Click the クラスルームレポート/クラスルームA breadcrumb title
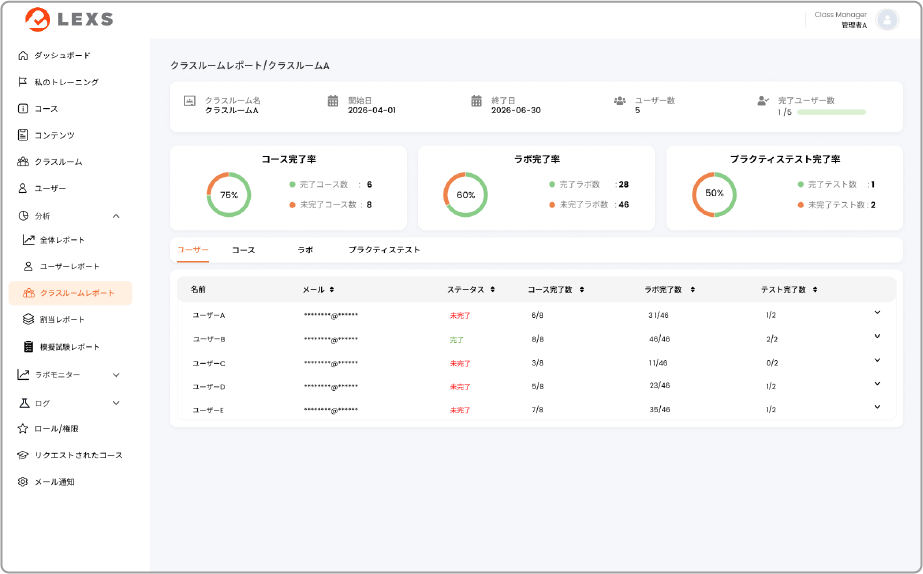Image resolution: width=923 pixels, height=574 pixels. tap(250, 65)
